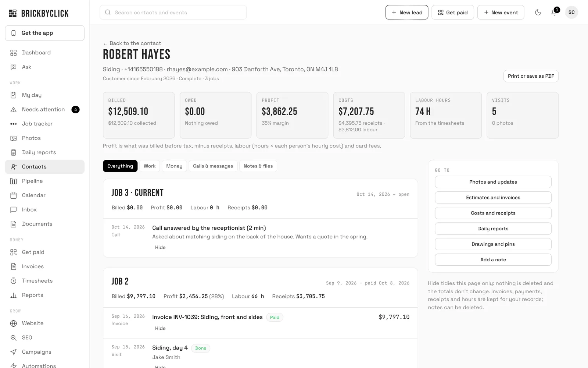The image size is (588, 368).
Task: Click the Photos image icon
Action: click(14, 138)
